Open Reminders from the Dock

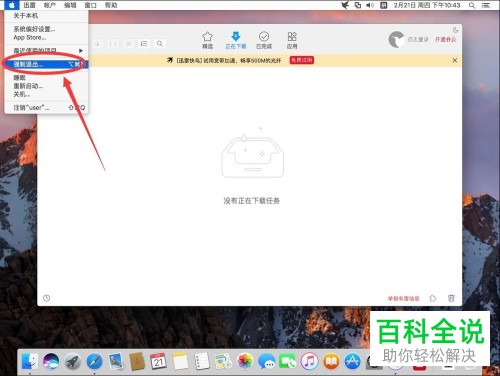click(202, 361)
